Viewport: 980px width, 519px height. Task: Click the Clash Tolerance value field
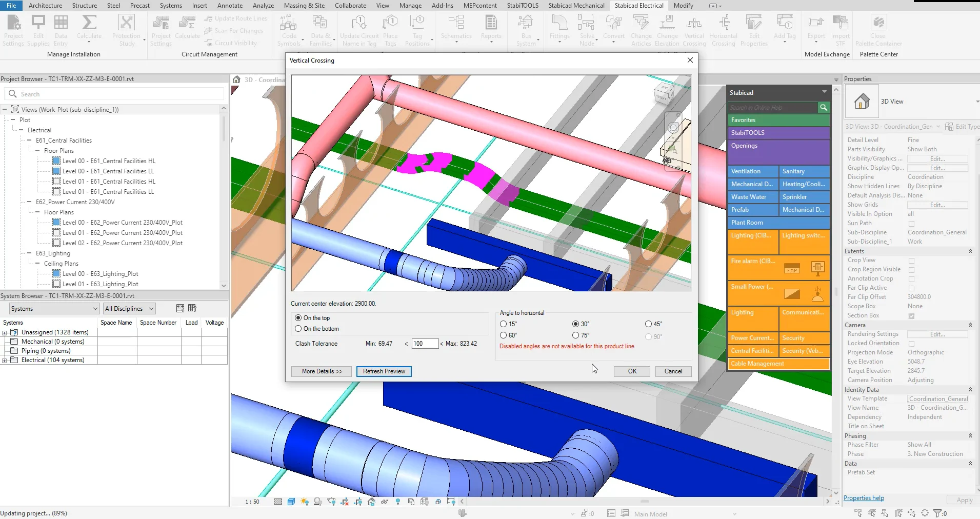click(425, 344)
